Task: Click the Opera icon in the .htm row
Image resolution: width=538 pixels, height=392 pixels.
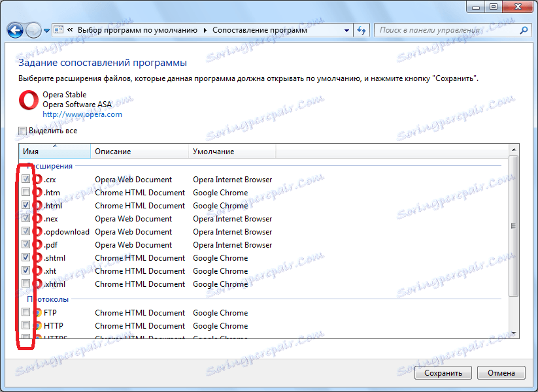Action: [x=37, y=192]
